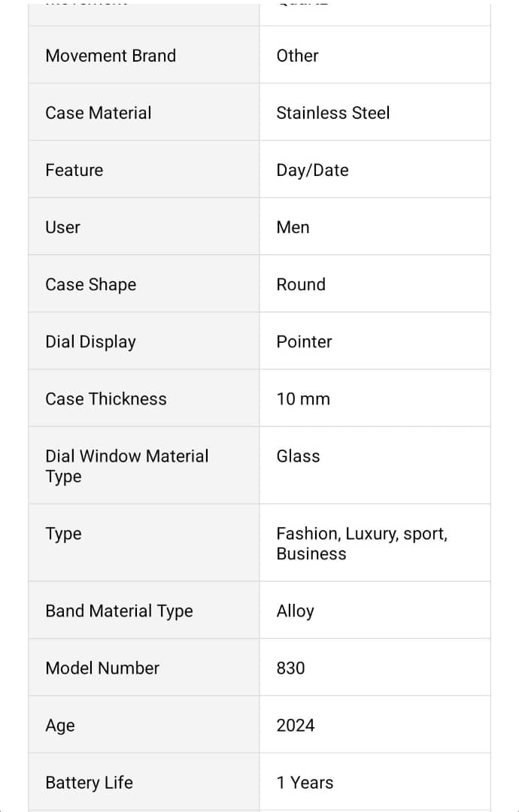Tap the Age value 2024

pos(295,725)
